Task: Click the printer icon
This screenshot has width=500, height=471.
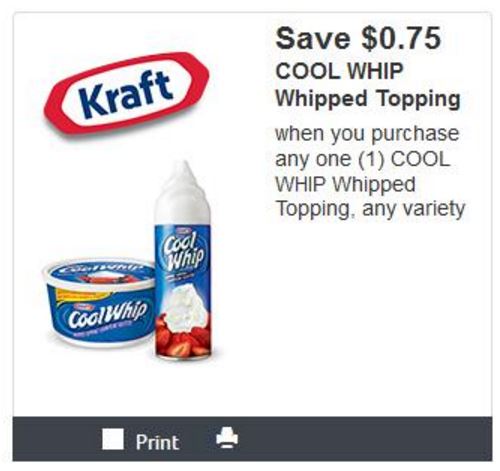Action: (227, 437)
